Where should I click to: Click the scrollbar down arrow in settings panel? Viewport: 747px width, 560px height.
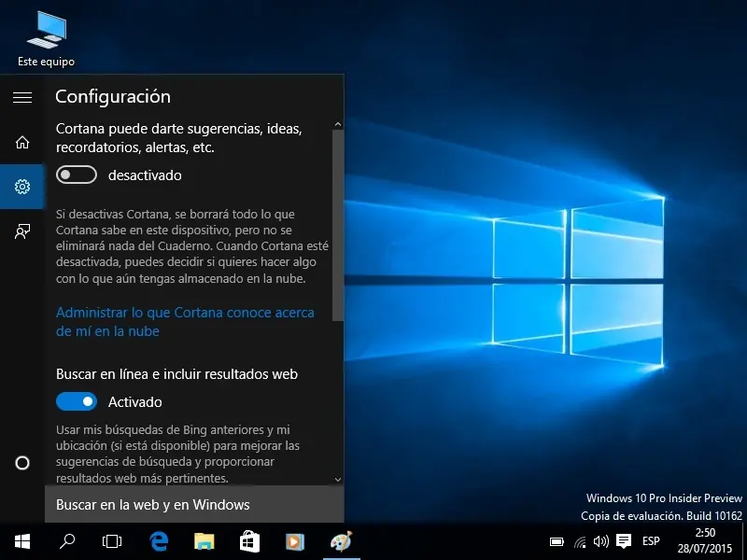coord(338,479)
